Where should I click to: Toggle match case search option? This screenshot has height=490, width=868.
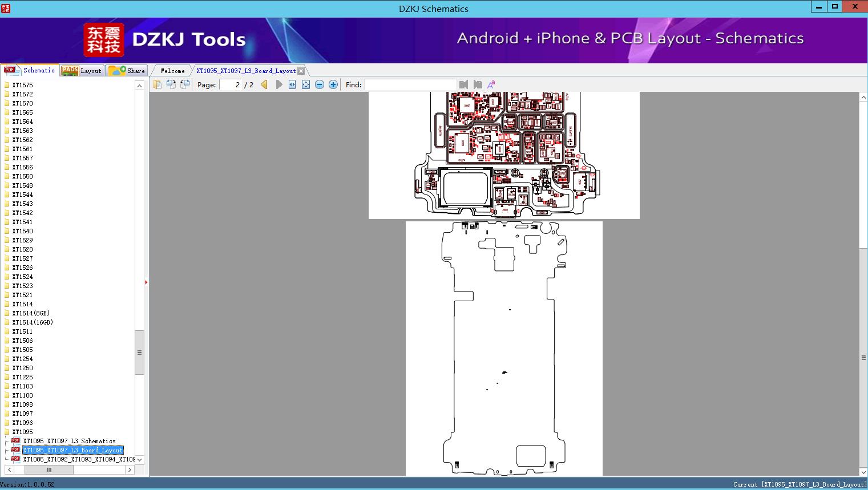(x=491, y=84)
